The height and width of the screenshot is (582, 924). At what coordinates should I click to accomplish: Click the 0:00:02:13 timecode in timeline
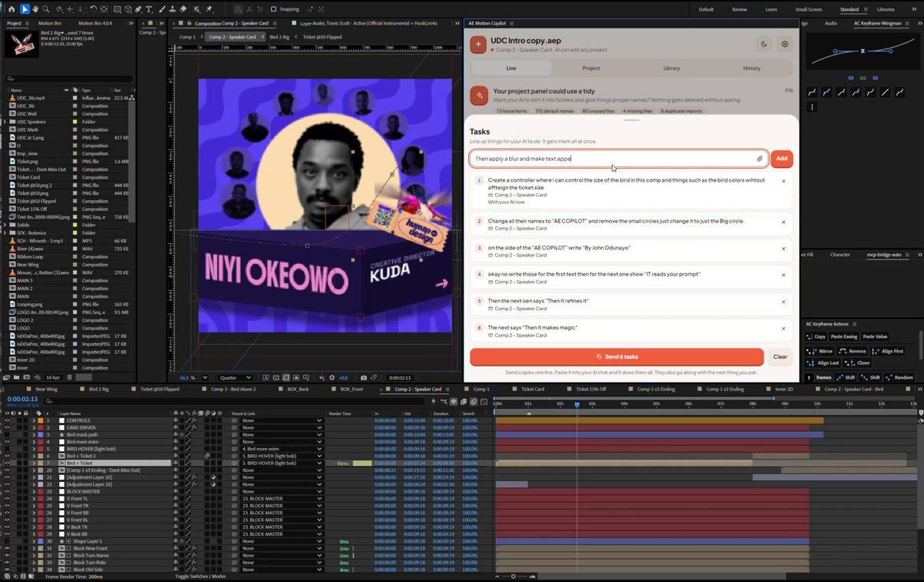[x=22, y=400]
